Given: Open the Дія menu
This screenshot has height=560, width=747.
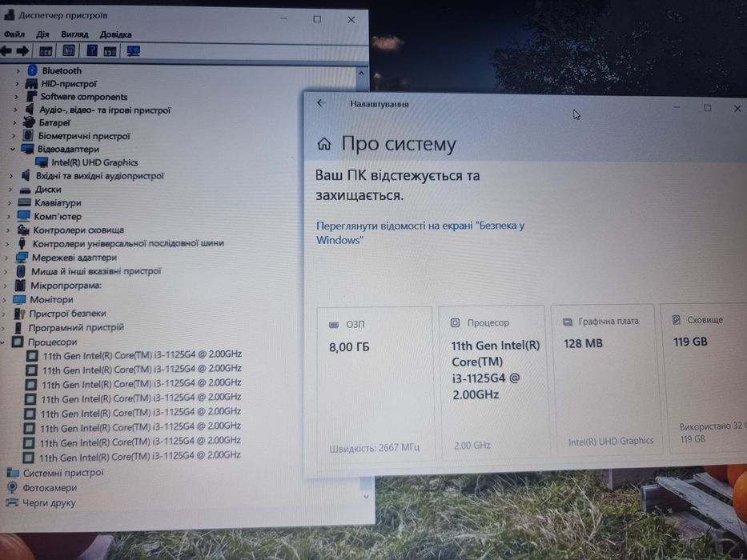Looking at the screenshot, I should [42, 34].
